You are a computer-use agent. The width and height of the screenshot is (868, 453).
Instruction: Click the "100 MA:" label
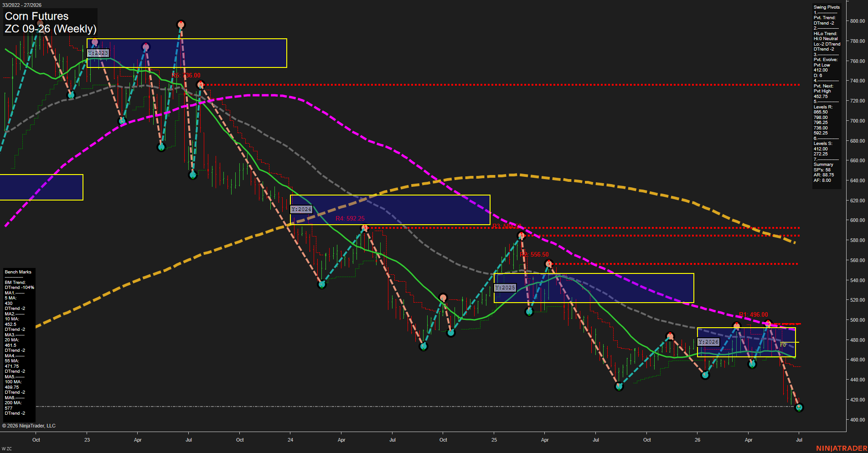click(13, 382)
